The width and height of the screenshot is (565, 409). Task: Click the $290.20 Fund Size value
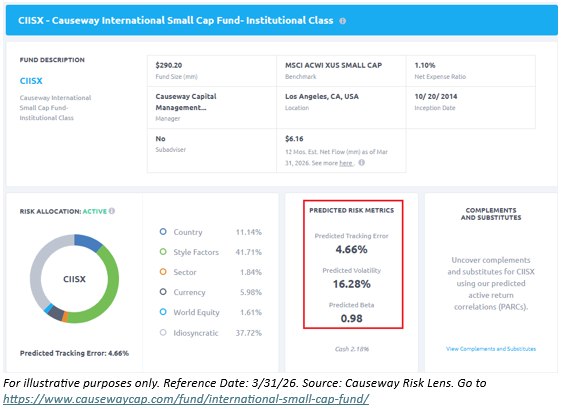(x=169, y=65)
